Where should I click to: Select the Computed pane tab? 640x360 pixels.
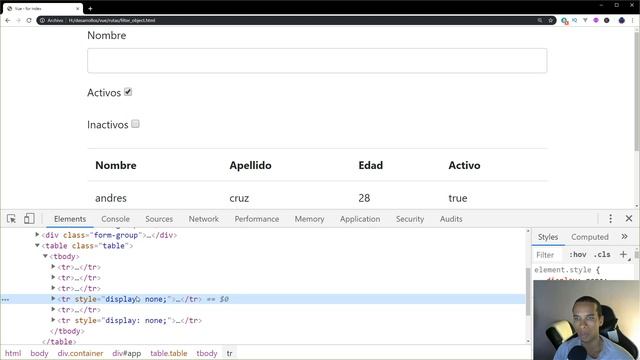pos(590,237)
